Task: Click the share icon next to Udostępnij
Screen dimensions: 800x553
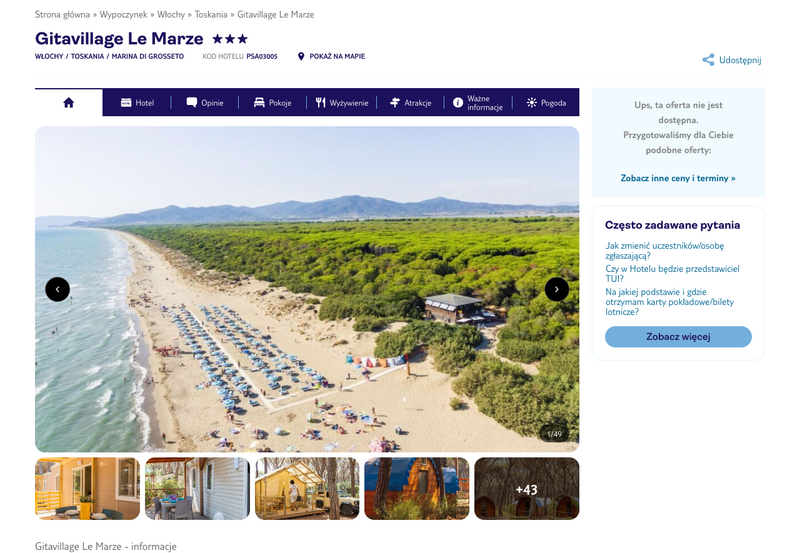Action: [708, 60]
